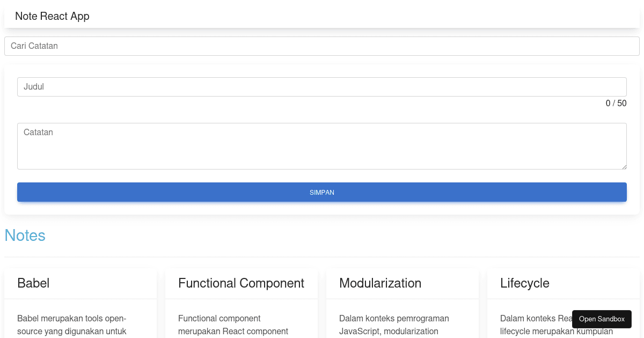The height and width of the screenshot is (338, 644).
Task: Click the Babel card divider line
Action: pyautogui.click(x=80, y=297)
